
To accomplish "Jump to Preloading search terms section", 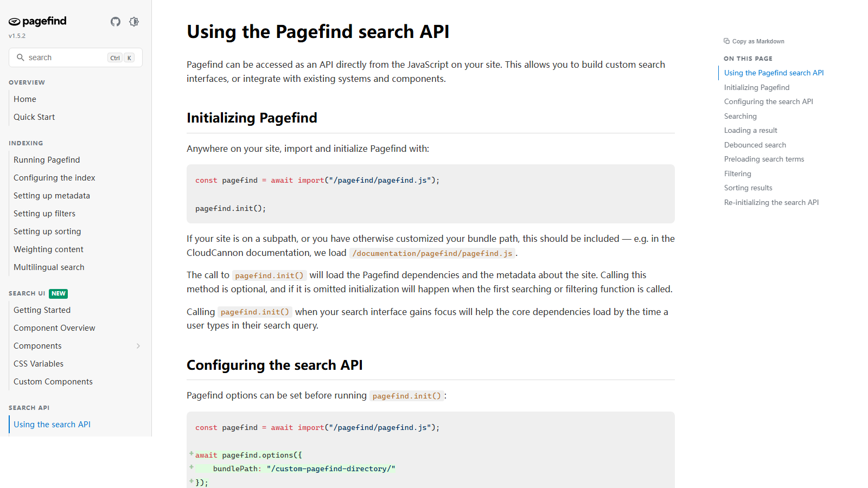I will point(764,159).
